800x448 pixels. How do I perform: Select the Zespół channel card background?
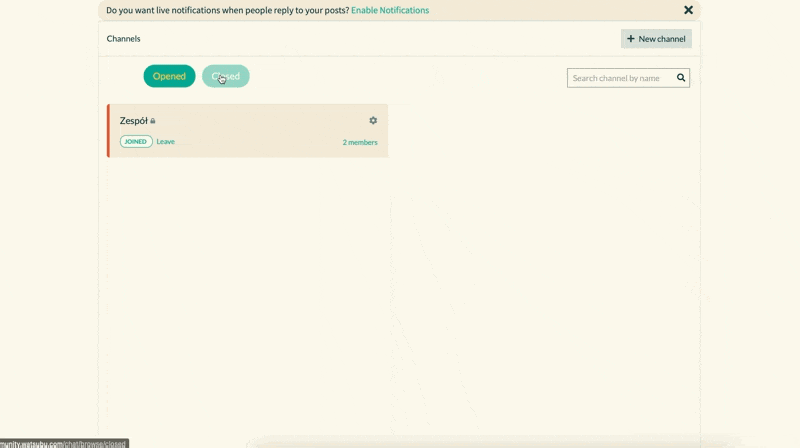pos(260,130)
